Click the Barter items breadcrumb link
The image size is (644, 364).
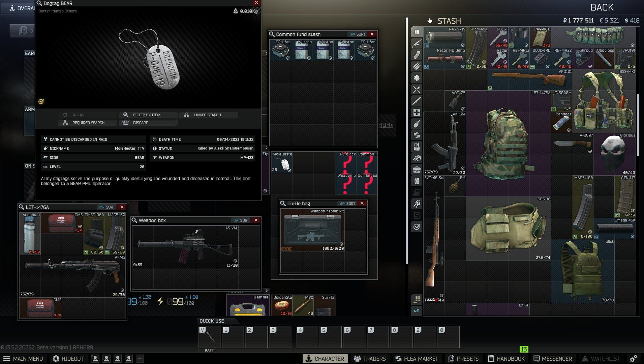pyautogui.click(x=50, y=11)
